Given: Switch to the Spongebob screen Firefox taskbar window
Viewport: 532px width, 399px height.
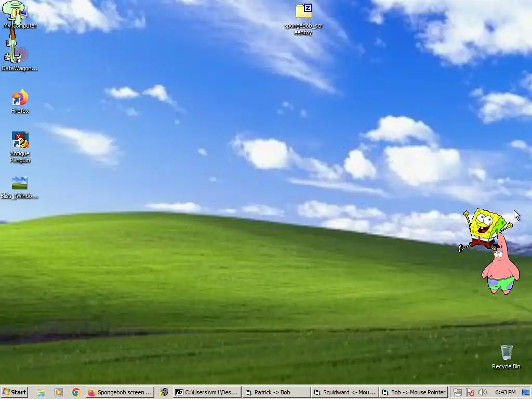Looking at the screenshot, I should click(120, 392).
